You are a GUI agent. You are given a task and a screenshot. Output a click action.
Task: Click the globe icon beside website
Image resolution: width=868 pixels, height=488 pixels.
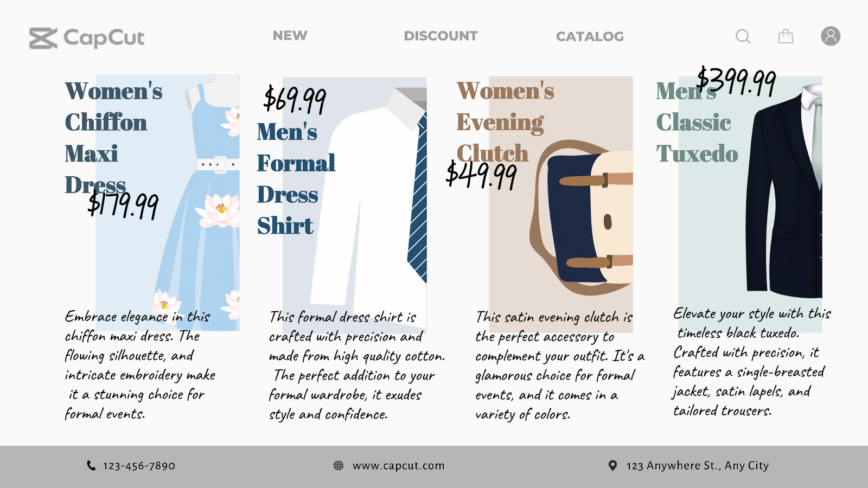(339, 465)
